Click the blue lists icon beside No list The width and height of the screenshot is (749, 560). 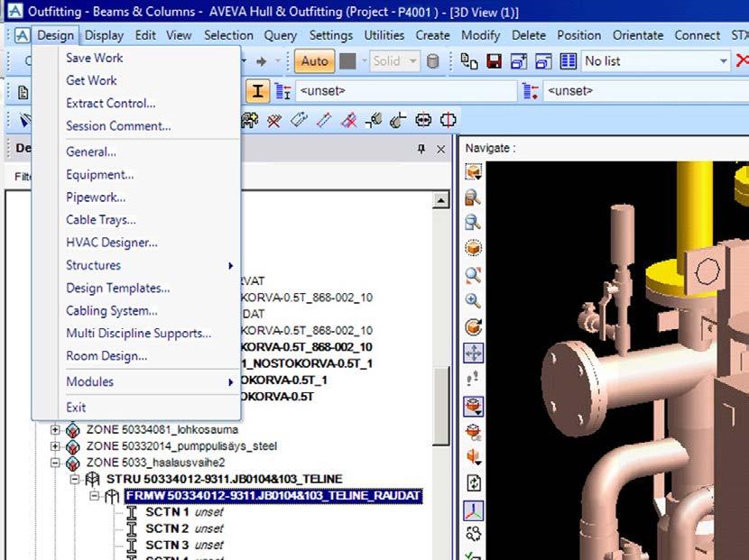pyautogui.click(x=568, y=61)
